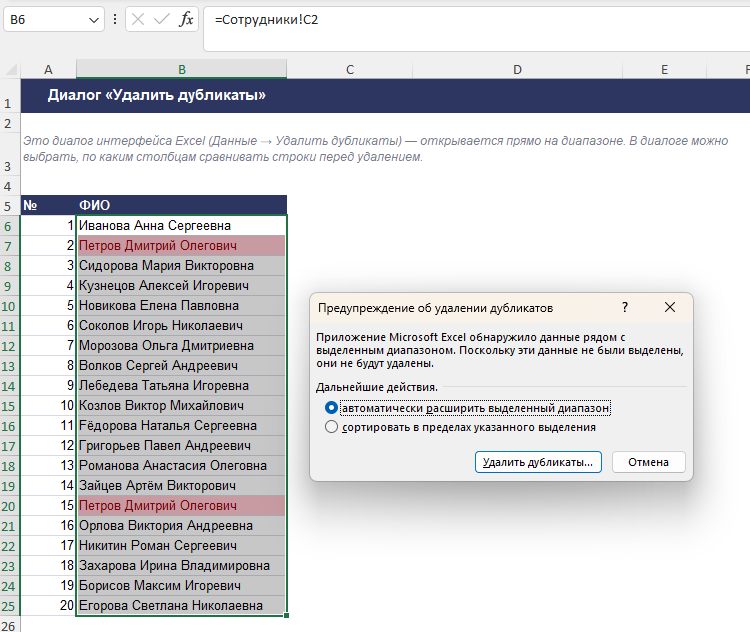Select row header 25

[x=9, y=607]
